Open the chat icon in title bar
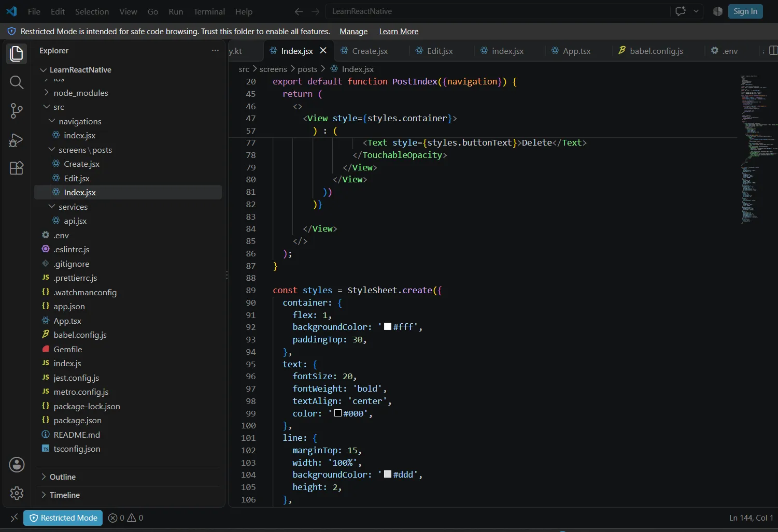The height and width of the screenshot is (532, 778). coord(681,11)
